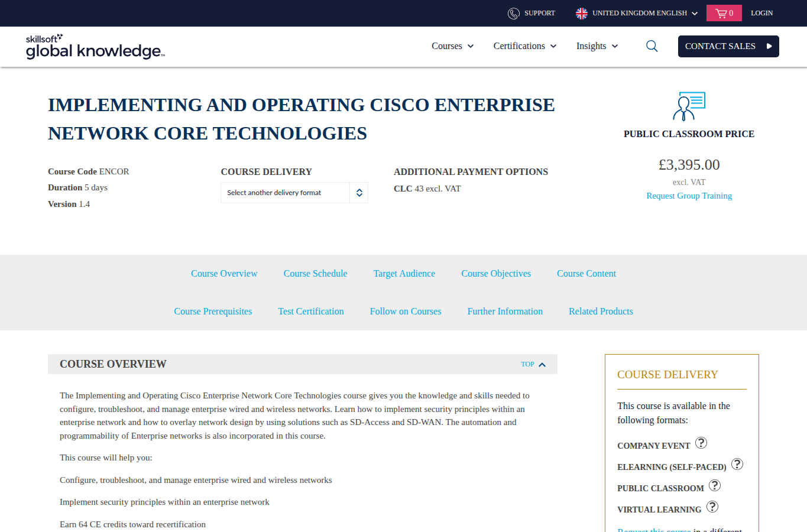Open the United Kingdom English language dropdown
This screenshot has height=532, width=807.
637,13
